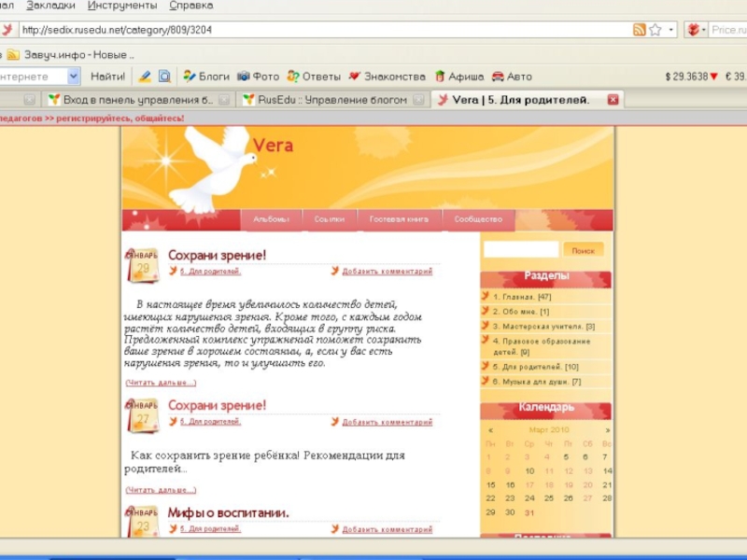Open the bookmark star dropdown arrow
The height and width of the screenshot is (560, 747).
click(671, 30)
